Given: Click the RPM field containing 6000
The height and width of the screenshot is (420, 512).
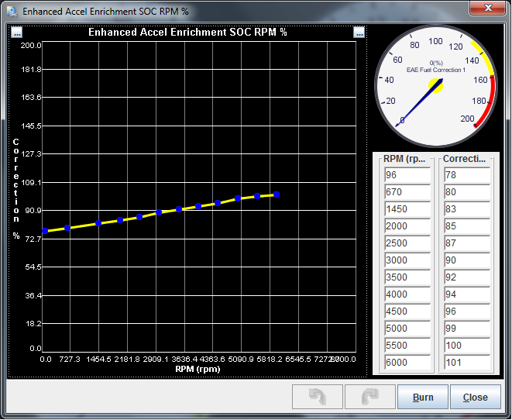Looking at the screenshot, I should (407, 363).
